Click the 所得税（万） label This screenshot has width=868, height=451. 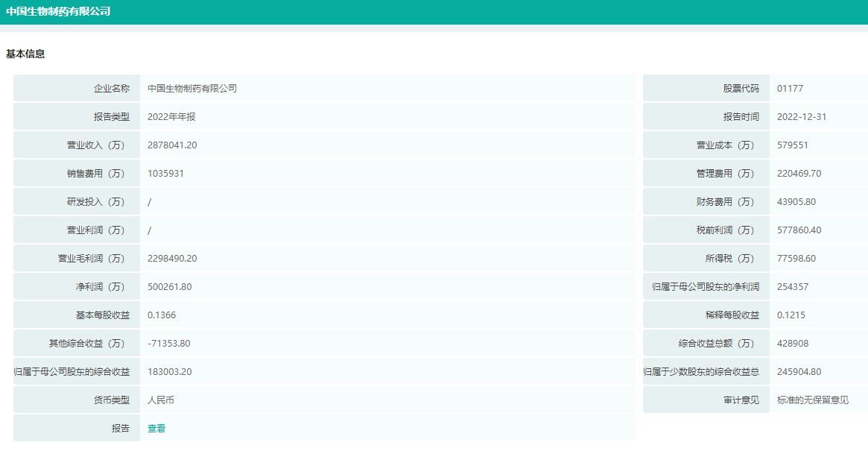(732, 258)
